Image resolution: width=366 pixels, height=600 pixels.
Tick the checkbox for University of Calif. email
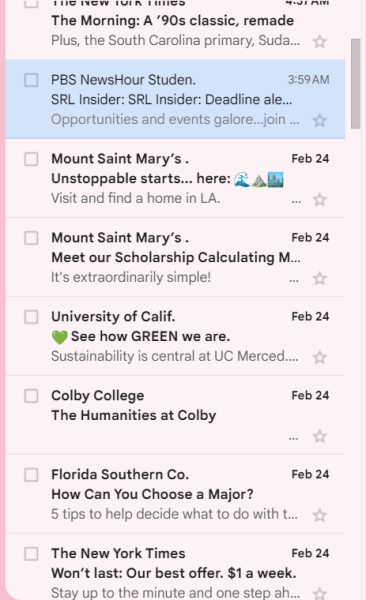click(31, 317)
